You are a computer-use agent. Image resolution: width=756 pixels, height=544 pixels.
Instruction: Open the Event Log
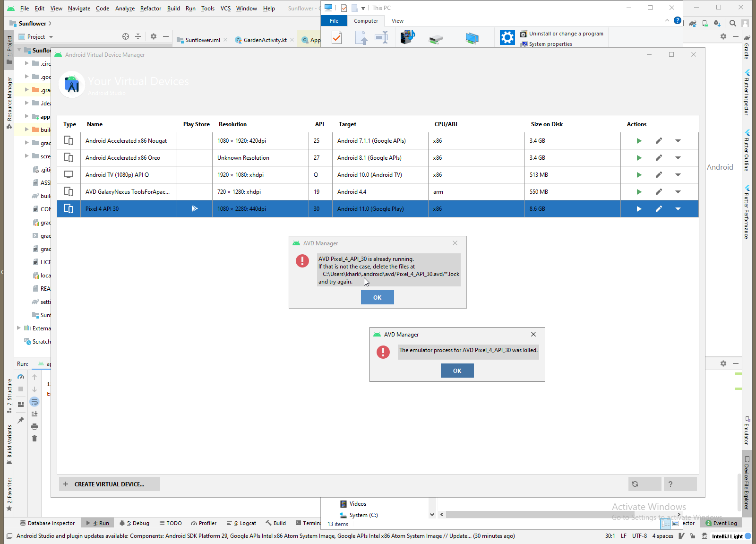(722, 523)
